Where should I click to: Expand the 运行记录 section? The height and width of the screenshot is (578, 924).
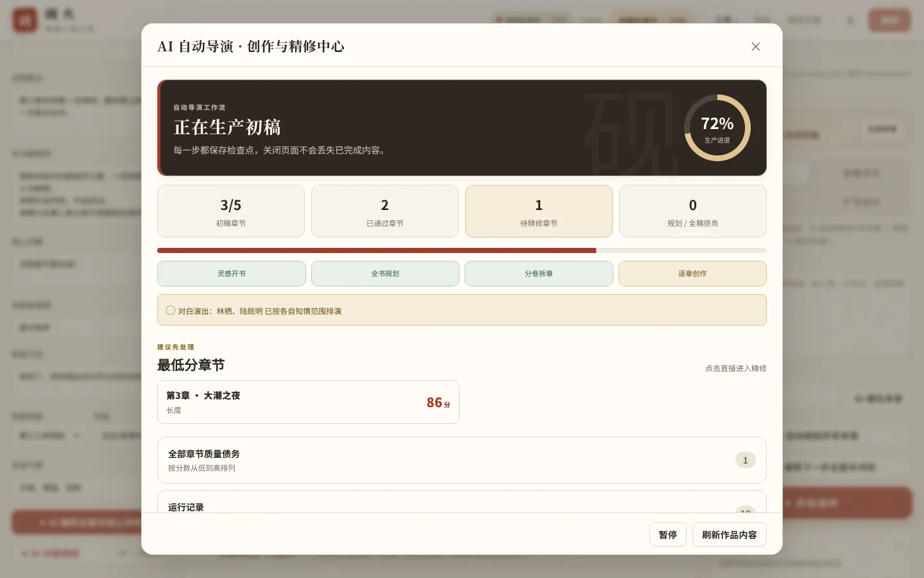click(x=462, y=502)
